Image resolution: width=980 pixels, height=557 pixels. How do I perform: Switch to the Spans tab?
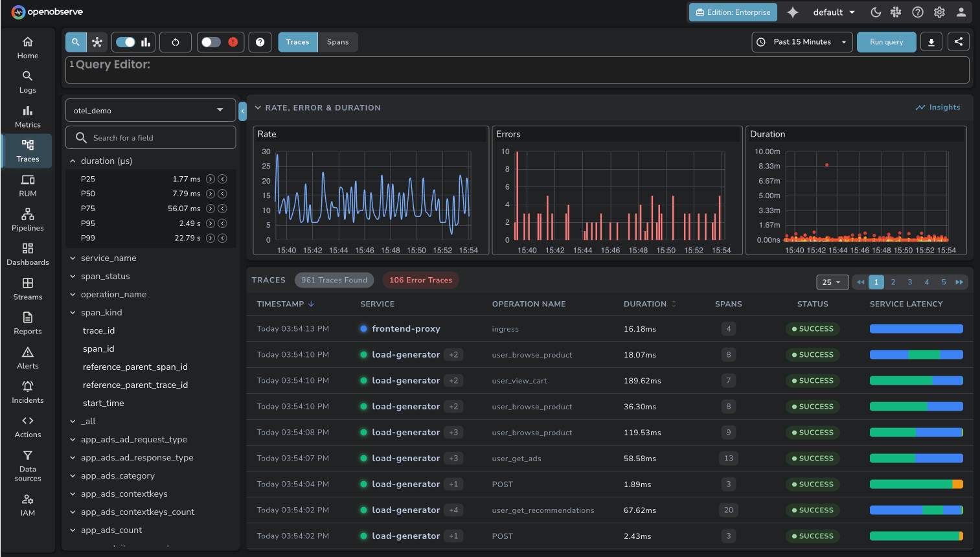338,41
